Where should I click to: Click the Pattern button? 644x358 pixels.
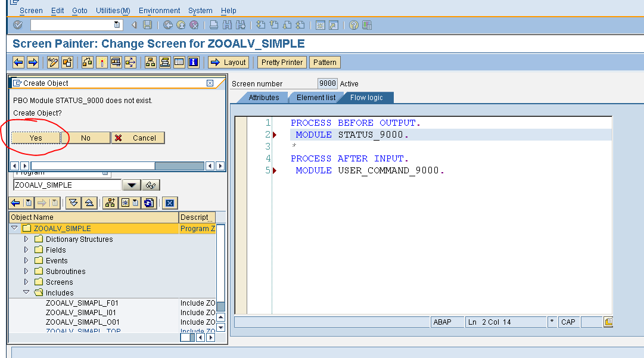coord(325,62)
